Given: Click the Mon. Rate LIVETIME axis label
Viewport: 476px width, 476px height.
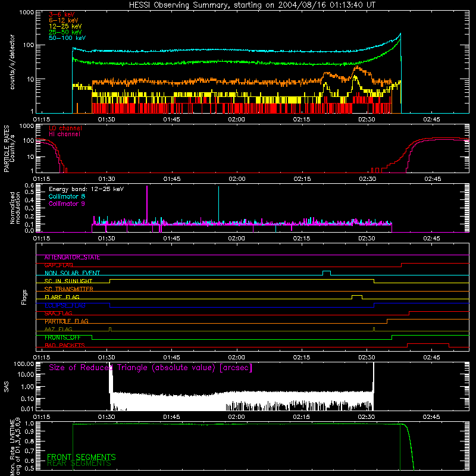Looking at the screenshot, I should 15,447.
